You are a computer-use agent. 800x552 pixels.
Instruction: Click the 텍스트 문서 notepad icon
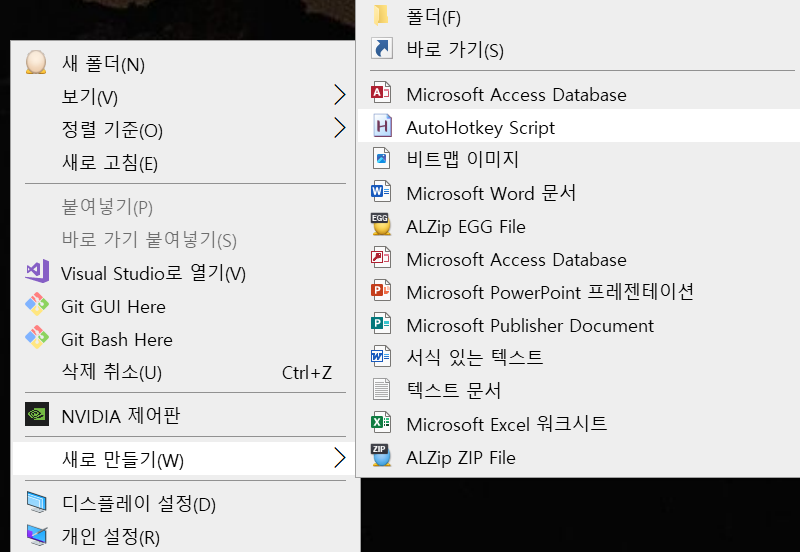point(381,389)
